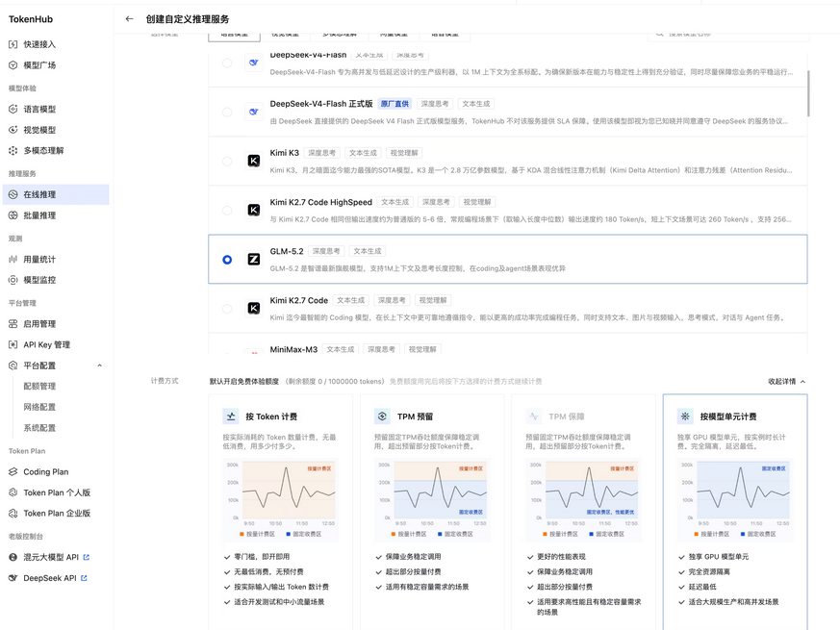Click DeepSeek-V4-Flash 正式版 whale logo

coord(254,112)
